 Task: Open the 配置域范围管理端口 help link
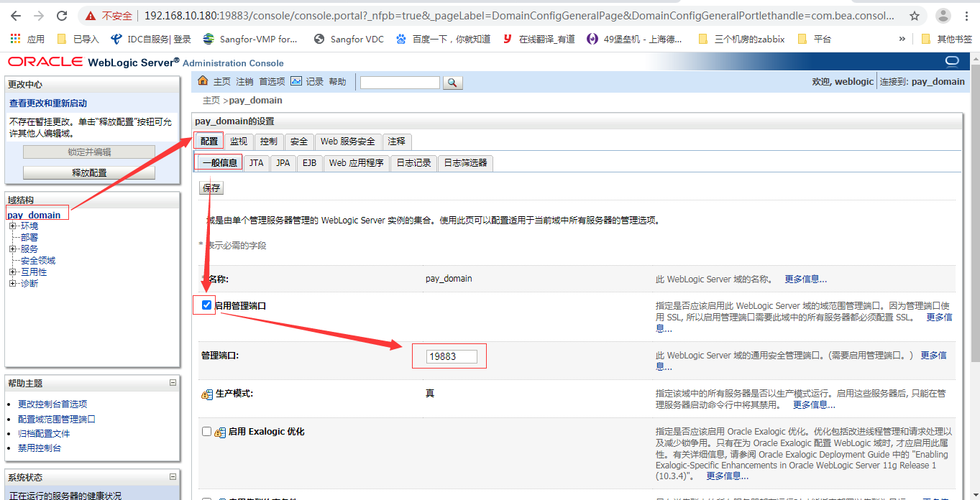[57, 419]
